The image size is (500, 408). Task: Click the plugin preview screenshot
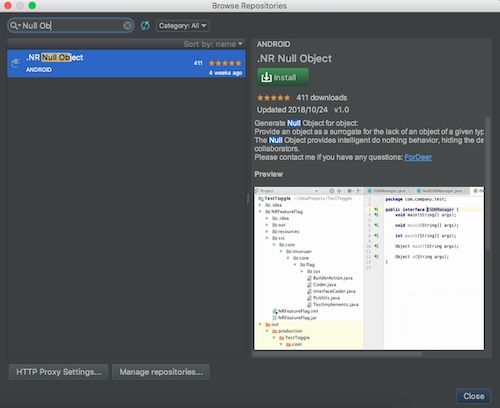click(369, 268)
